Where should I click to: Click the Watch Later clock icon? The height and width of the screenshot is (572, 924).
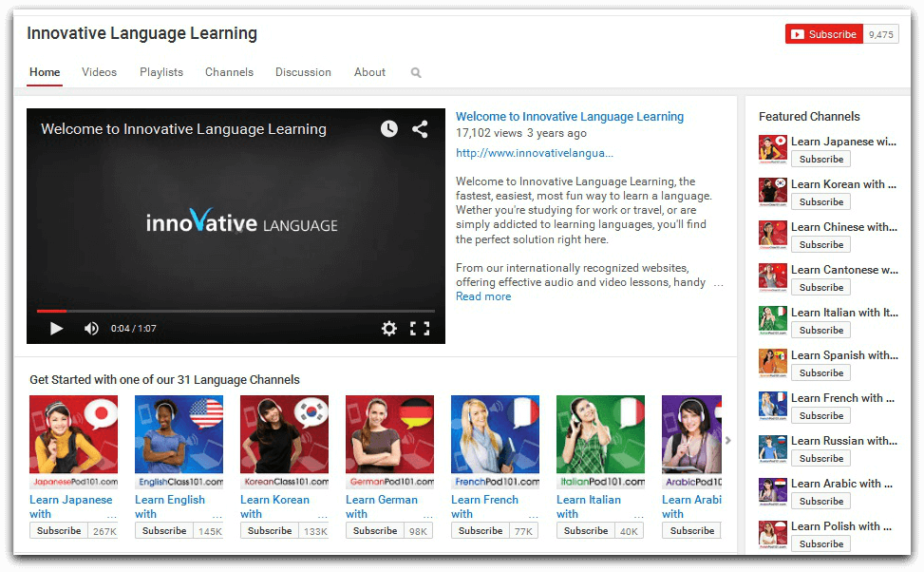389,128
